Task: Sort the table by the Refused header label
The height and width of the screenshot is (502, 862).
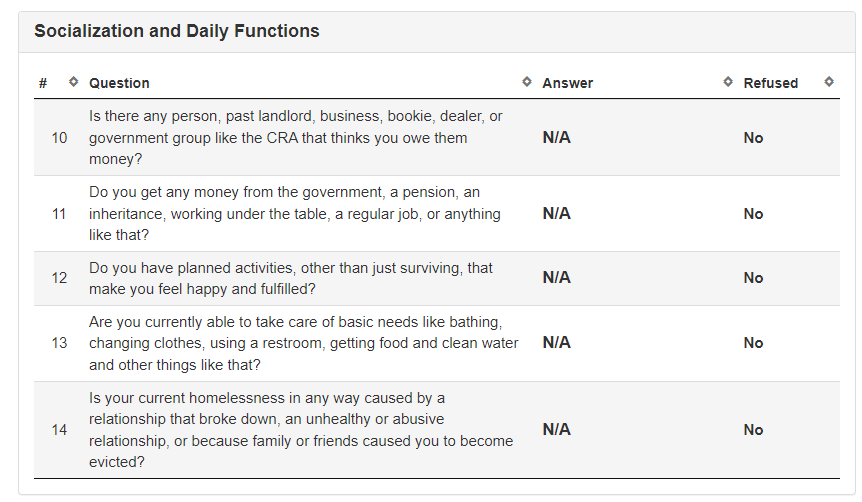Action: (770, 83)
